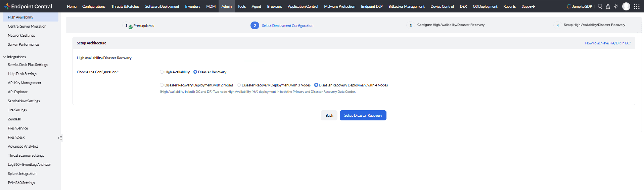Open the Threats & Patches tab

click(125, 6)
